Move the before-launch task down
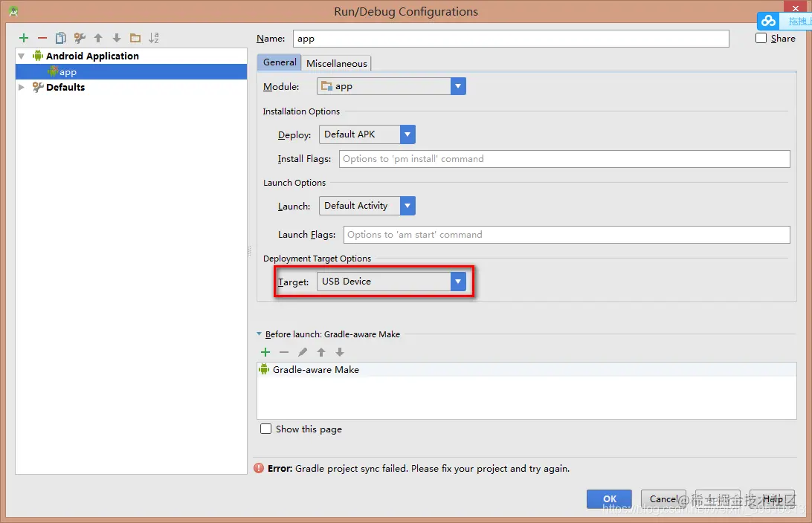The width and height of the screenshot is (812, 523). pyautogui.click(x=340, y=352)
